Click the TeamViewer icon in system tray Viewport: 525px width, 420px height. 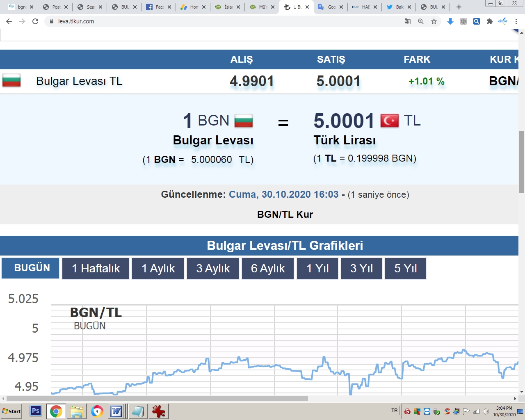click(x=427, y=411)
